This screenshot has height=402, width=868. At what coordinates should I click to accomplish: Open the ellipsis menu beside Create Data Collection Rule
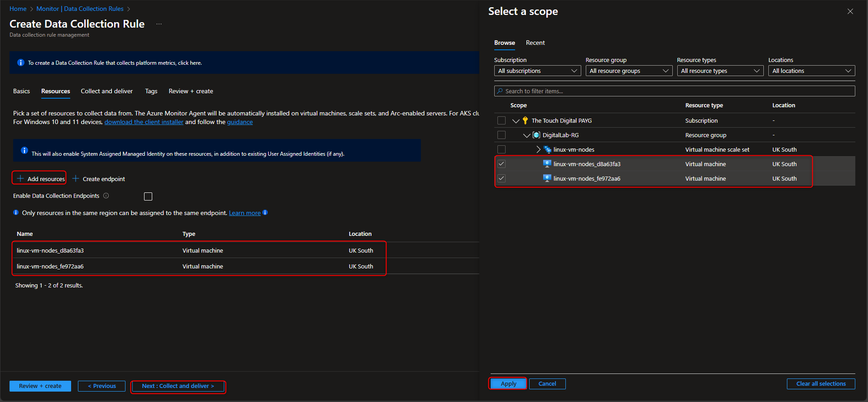pyautogui.click(x=159, y=24)
